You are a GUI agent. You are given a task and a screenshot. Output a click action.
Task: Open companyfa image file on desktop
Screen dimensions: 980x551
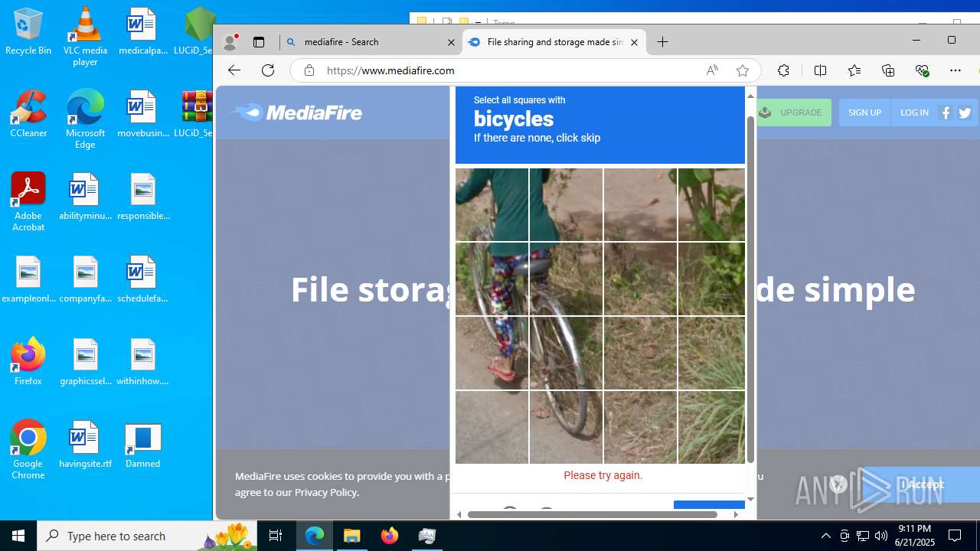coord(85,280)
